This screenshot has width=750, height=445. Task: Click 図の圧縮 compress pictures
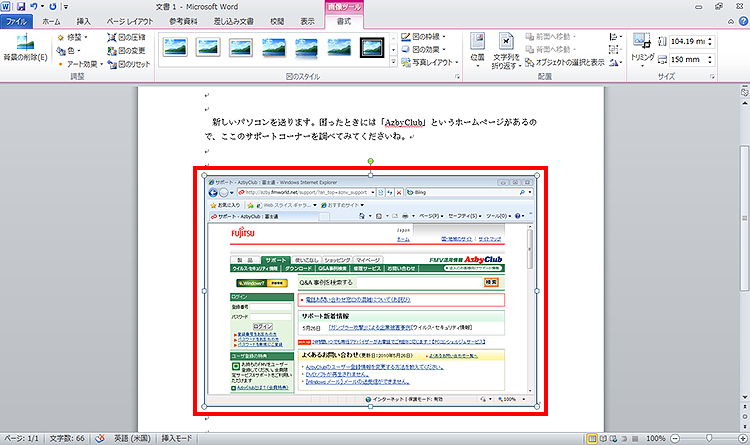tap(126, 37)
